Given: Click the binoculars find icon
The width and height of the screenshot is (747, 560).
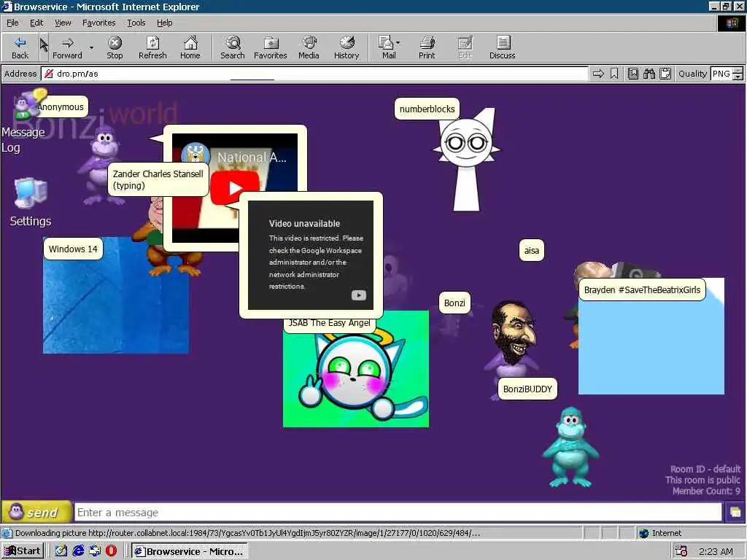Looking at the screenshot, I should pyautogui.click(x=649, y=74).
